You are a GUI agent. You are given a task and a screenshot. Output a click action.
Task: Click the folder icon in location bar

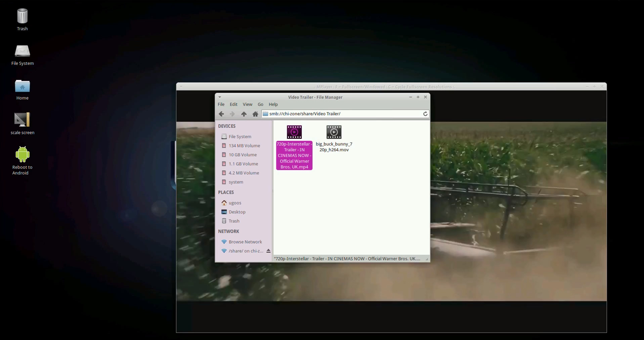pyautogui.click(x=265, y=114)
